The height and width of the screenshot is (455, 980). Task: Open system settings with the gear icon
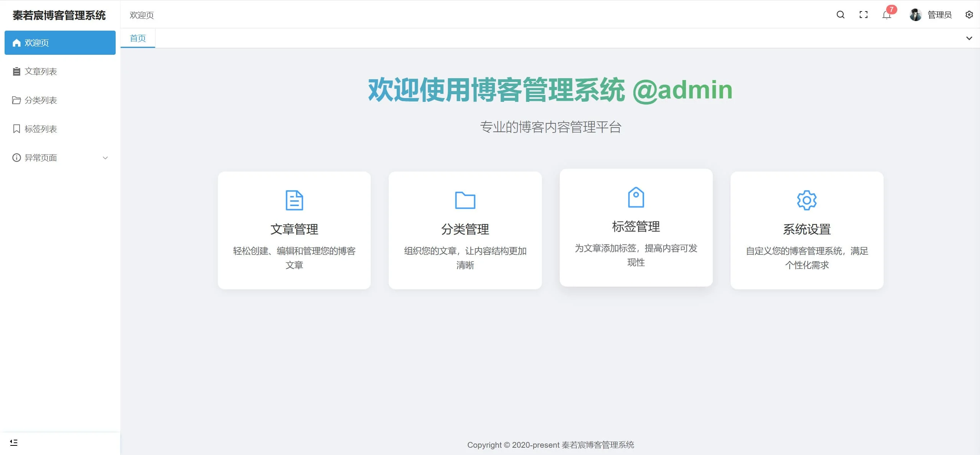(969, 15)
